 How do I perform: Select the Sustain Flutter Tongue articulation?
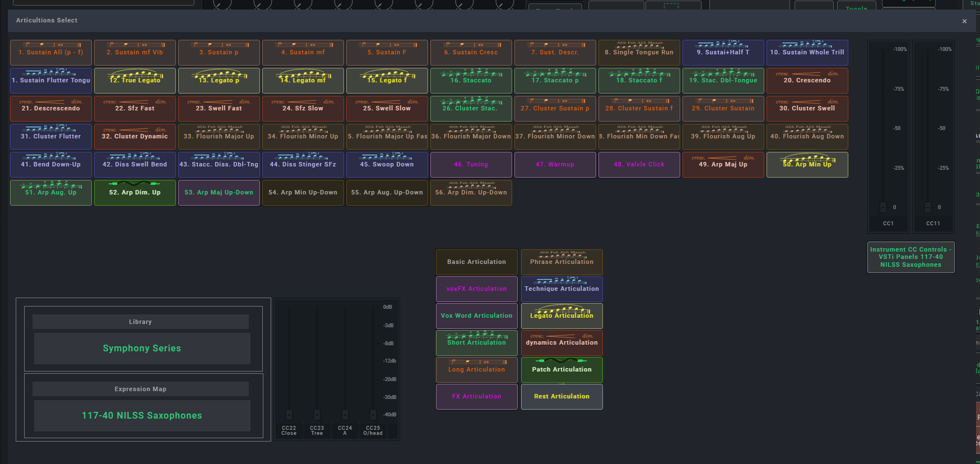(x=51, y=81)
